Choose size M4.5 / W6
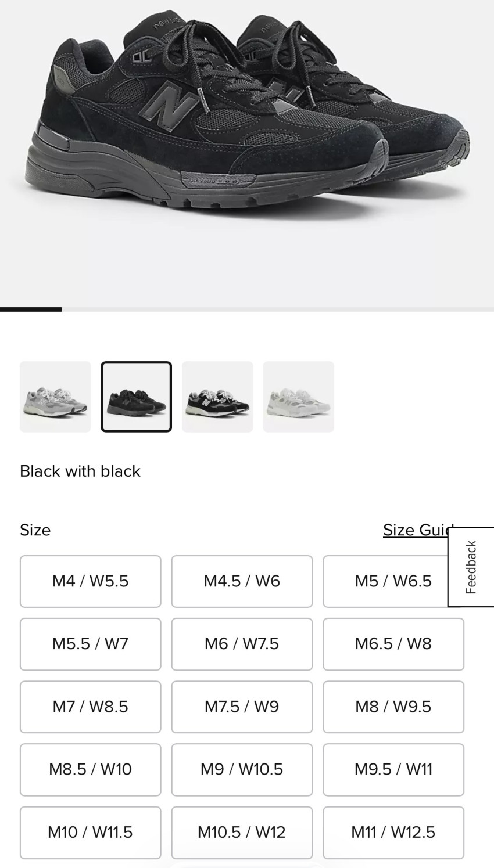Image resolution: width=494 pixels, height=868 pixels. pyautogui.click(x=242, y=581)
